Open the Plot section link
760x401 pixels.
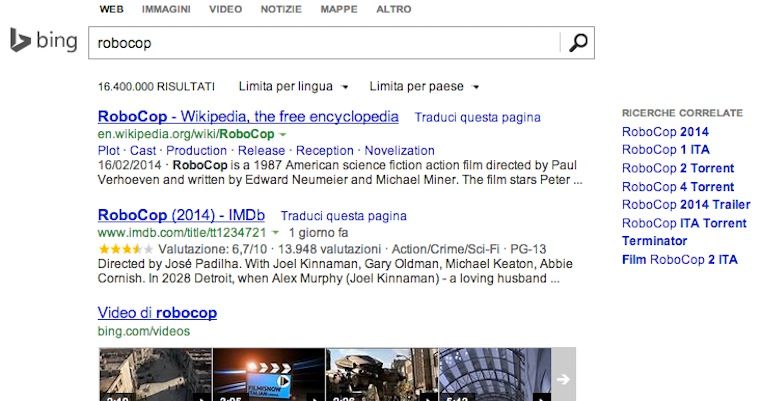(x=109, y=150)
